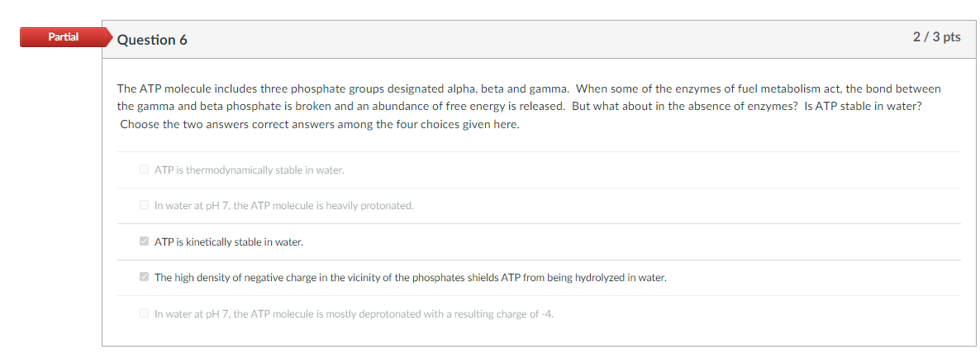Click the phrase 'Is ATP stable in water?'
The height and width of the screenshot is (354, 980).
[863, 107]
